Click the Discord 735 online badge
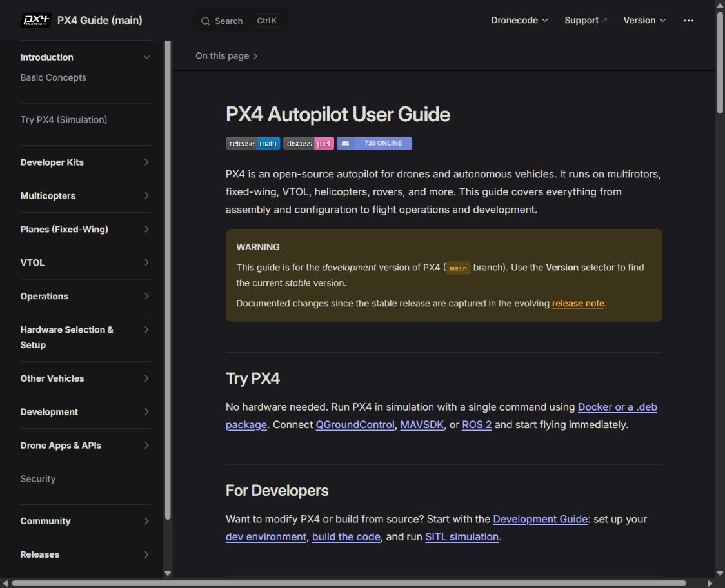 374,143
